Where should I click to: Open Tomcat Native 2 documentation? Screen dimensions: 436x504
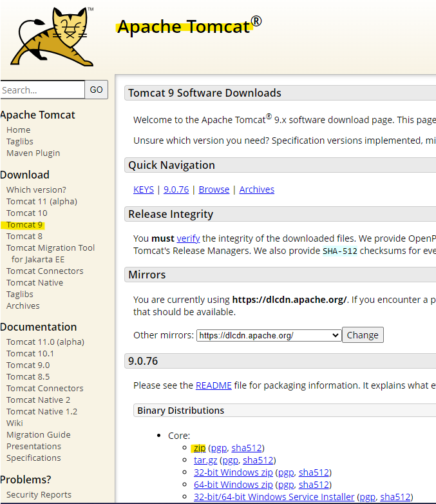(x=38, y=400)
